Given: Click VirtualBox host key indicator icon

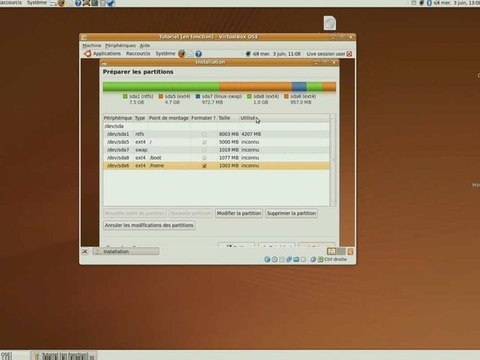Looking at the screenshot, I should click(320, 259).
